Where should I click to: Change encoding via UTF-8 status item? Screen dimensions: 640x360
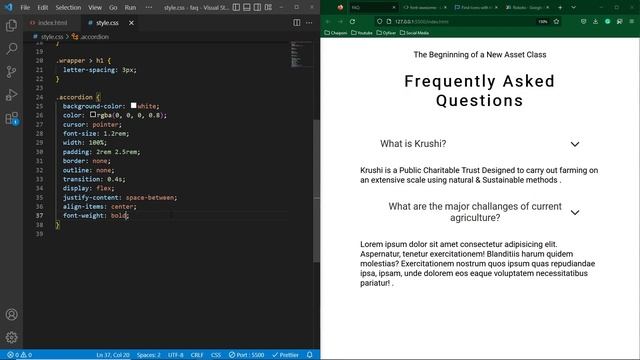coord(176,355)
